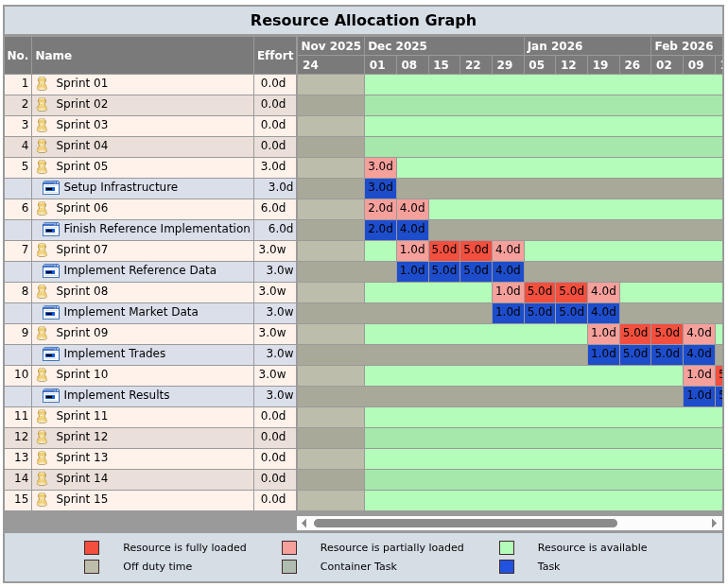Click the blue 2.0d bar for Finish Reference Implementation

[x=380, y=230]
